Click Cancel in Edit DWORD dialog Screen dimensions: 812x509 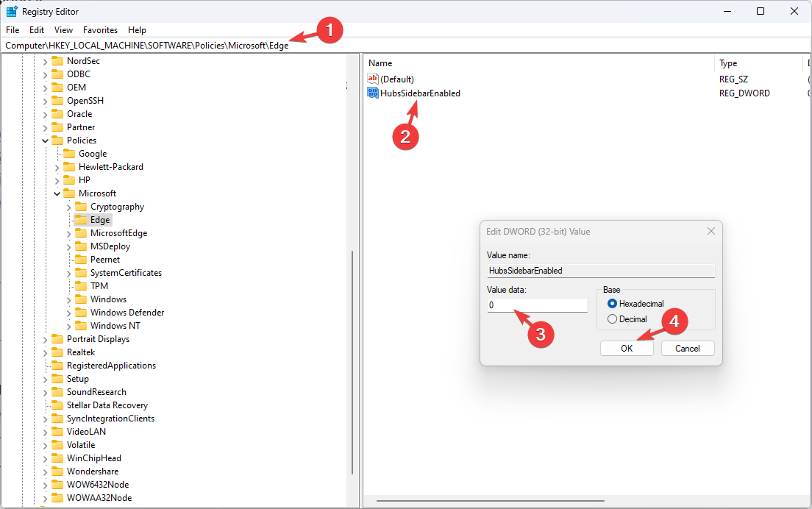(x=688, y=349)
